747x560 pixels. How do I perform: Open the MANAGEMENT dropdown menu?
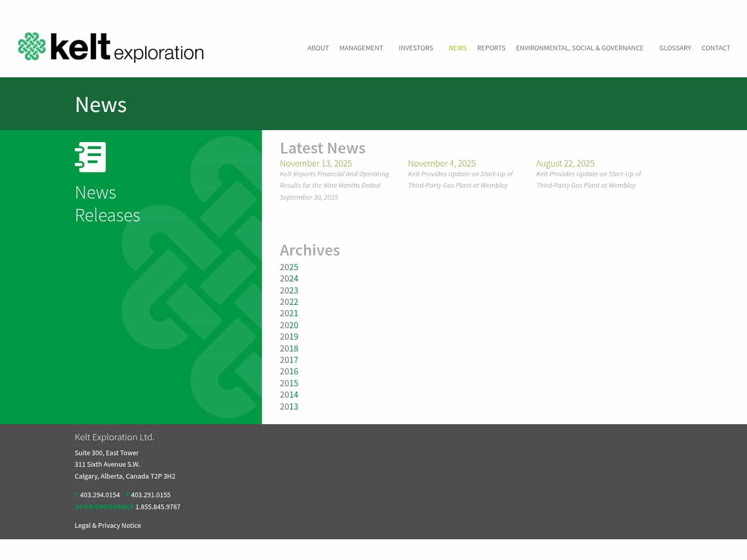pos(361,48)
